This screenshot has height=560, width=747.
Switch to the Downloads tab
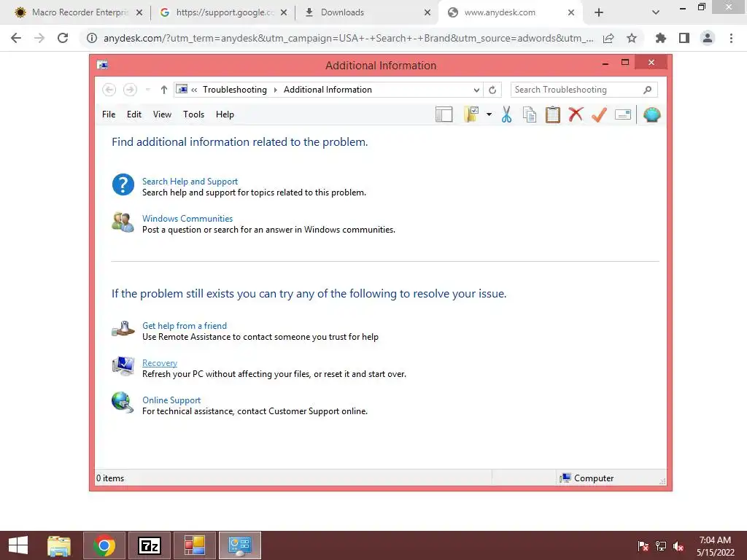(367, 12)
